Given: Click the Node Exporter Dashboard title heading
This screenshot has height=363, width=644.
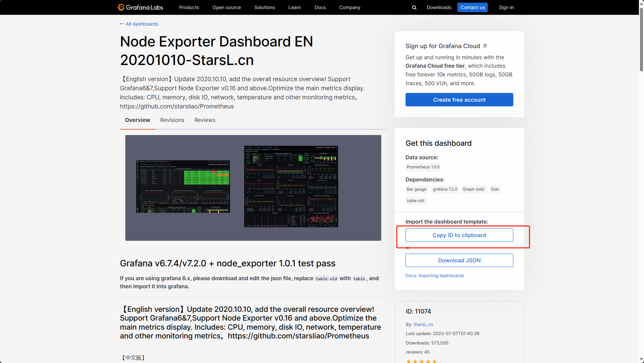Looking at the screenshot, I should (x=217, y=51).
